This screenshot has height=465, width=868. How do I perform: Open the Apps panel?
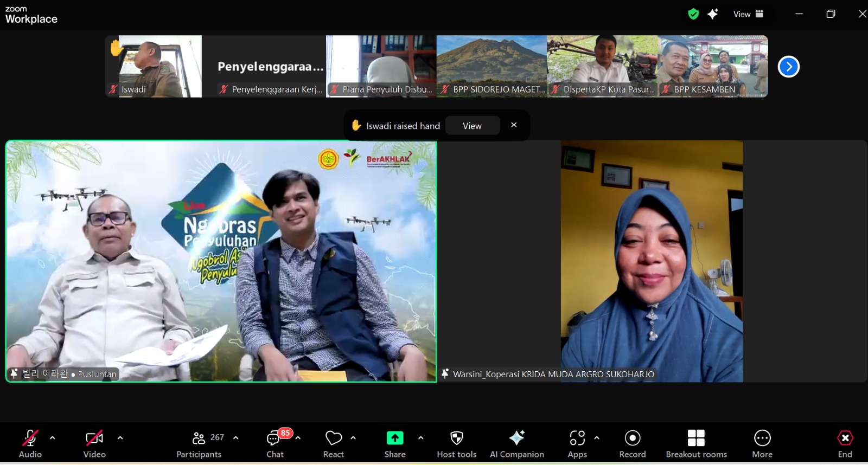pyautogui.click(x=577, y=444)
